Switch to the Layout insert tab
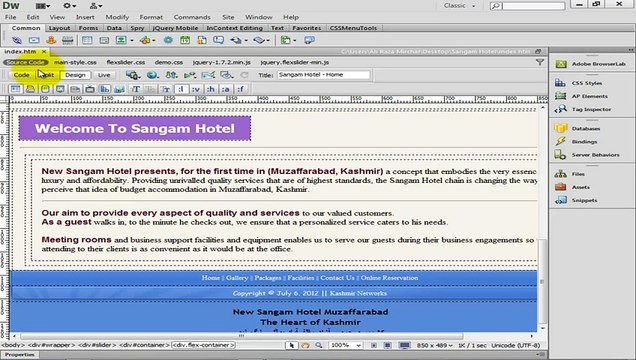The image size is (636, 360). pyautogui.click(x=59, y=28)
